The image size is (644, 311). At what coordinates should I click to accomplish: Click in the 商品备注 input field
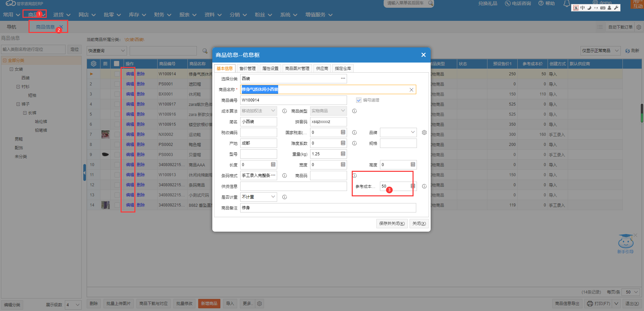point(328,208)
